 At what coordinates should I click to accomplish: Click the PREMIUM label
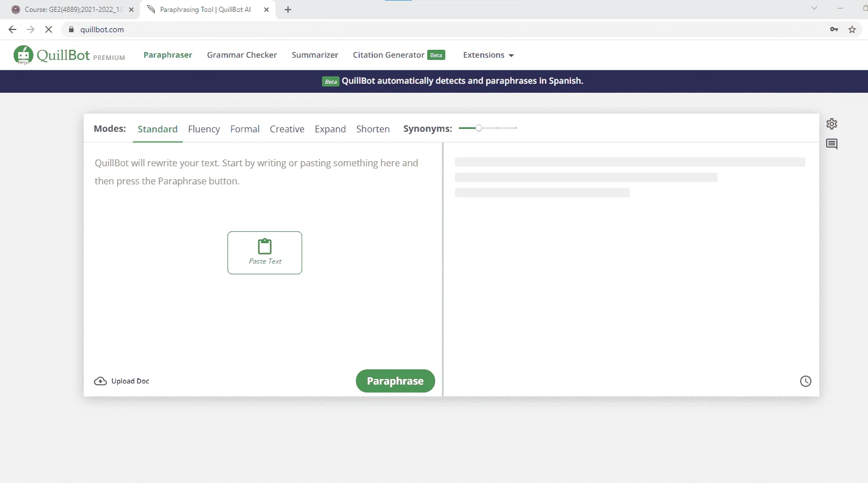109,58
